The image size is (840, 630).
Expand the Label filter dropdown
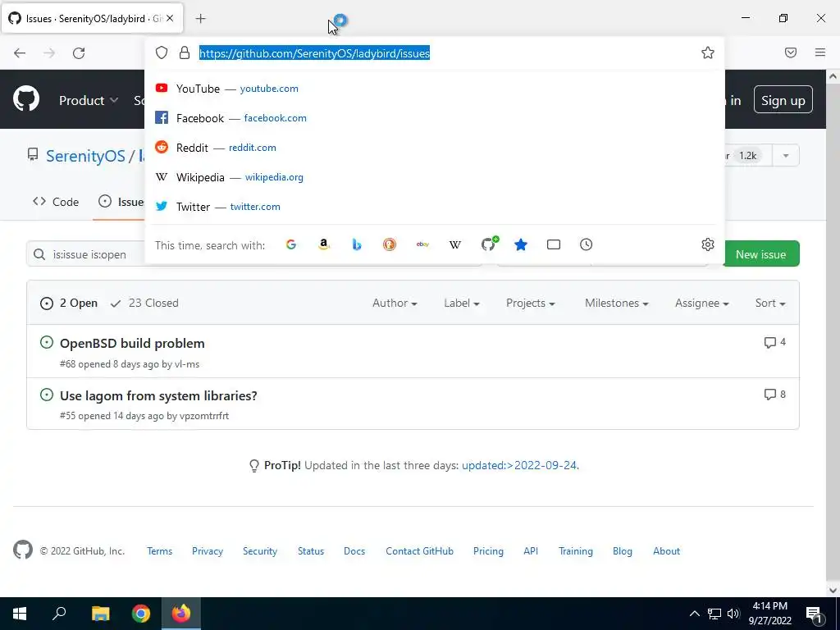point(461,304)
